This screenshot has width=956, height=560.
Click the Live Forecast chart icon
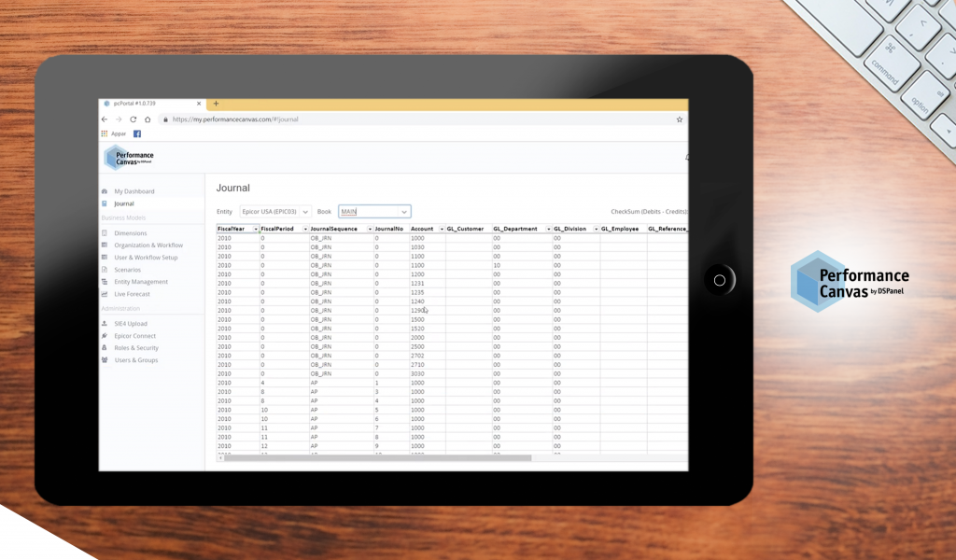103,293
